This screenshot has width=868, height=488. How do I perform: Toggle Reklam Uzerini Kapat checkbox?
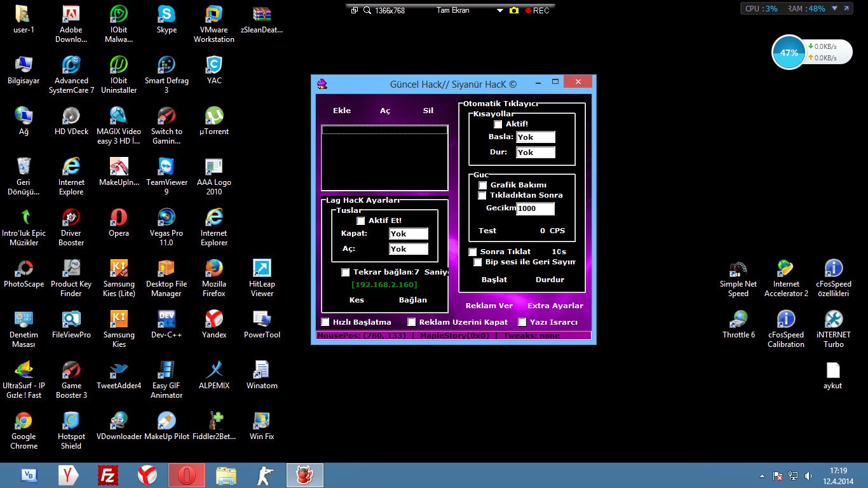412,322
